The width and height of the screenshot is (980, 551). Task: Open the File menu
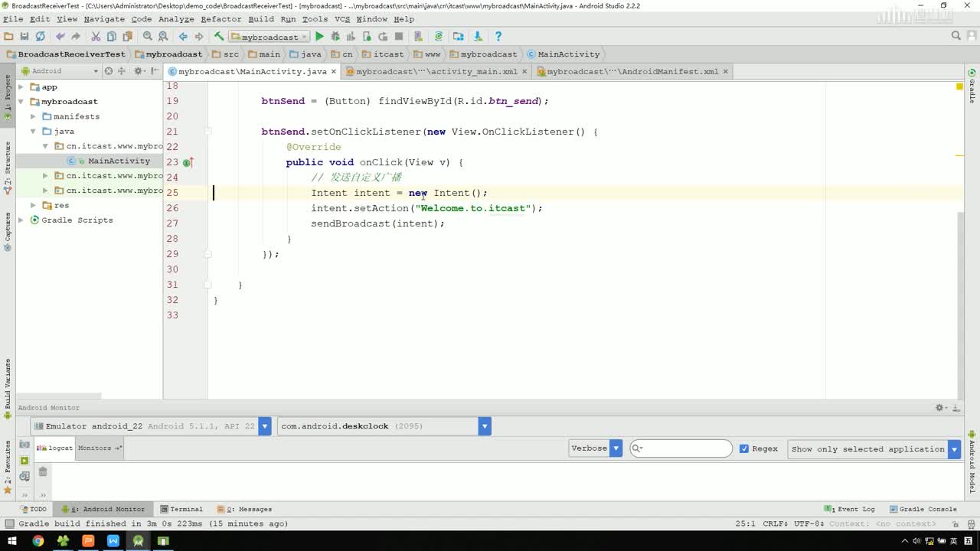[13, 19]
